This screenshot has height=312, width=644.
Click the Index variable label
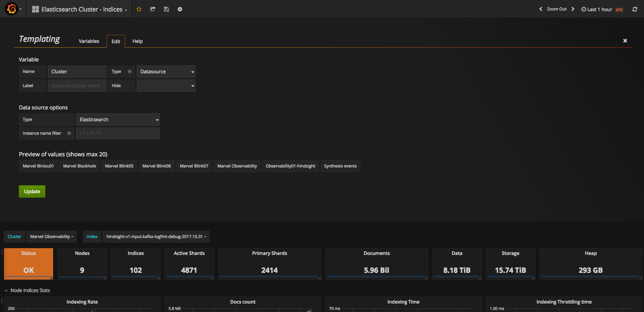click(92, 237)
